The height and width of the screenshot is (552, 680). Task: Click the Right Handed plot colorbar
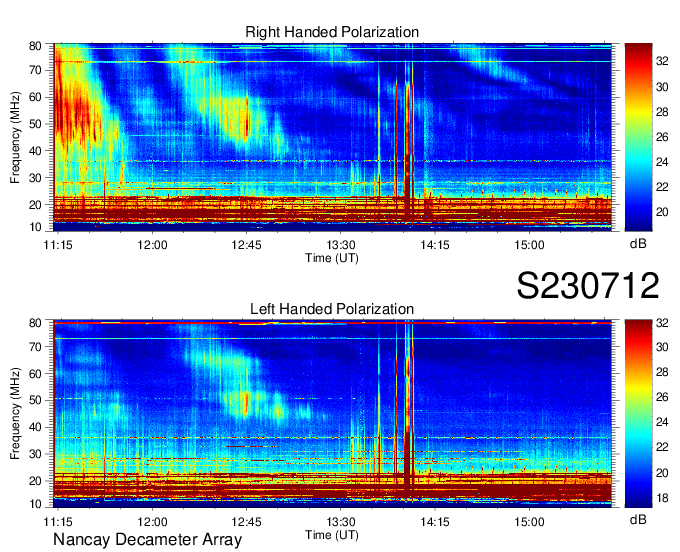click(638, 137)
